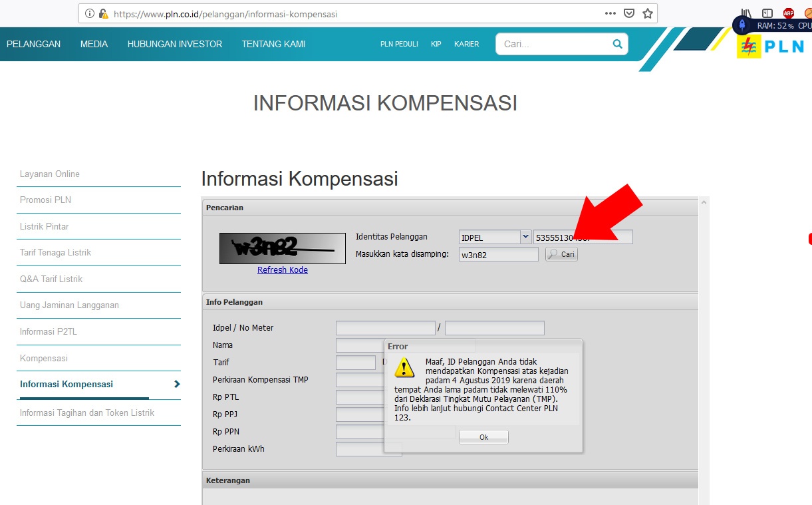Open the KIP link
This screenshot has height=505, width=812.
point(436,44)
